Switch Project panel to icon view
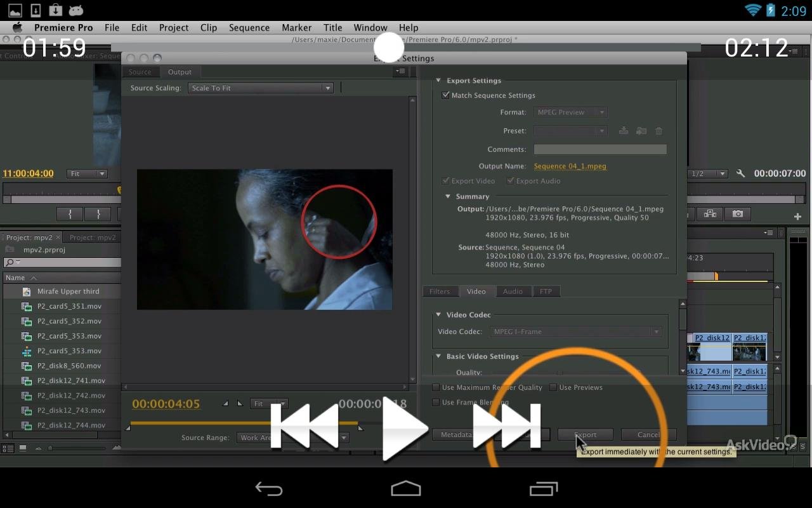 tap(23, 448)
